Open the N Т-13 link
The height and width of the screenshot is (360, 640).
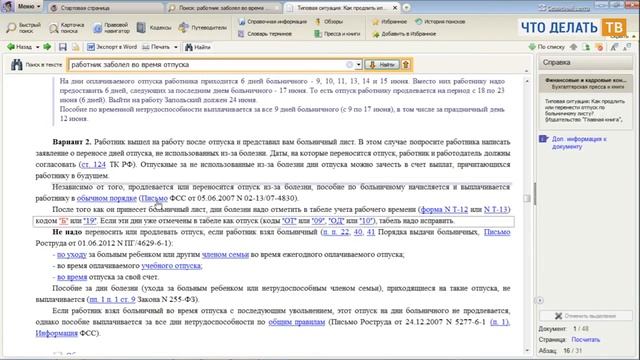point(496,209)
